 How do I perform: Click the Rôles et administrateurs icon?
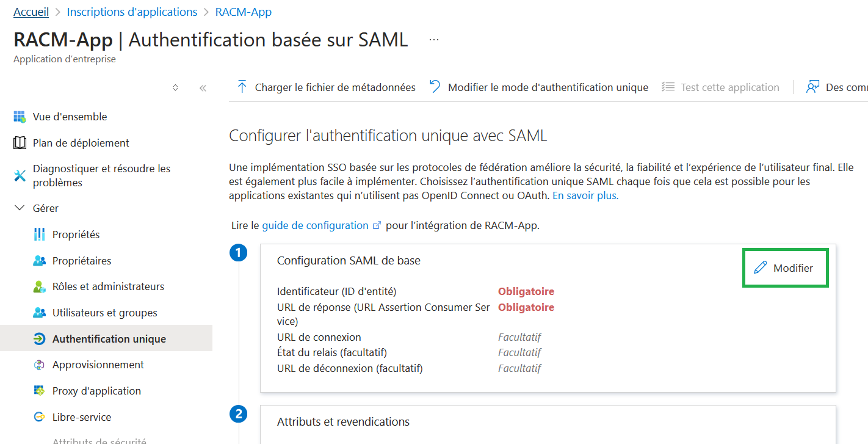[x=39, y=286]
